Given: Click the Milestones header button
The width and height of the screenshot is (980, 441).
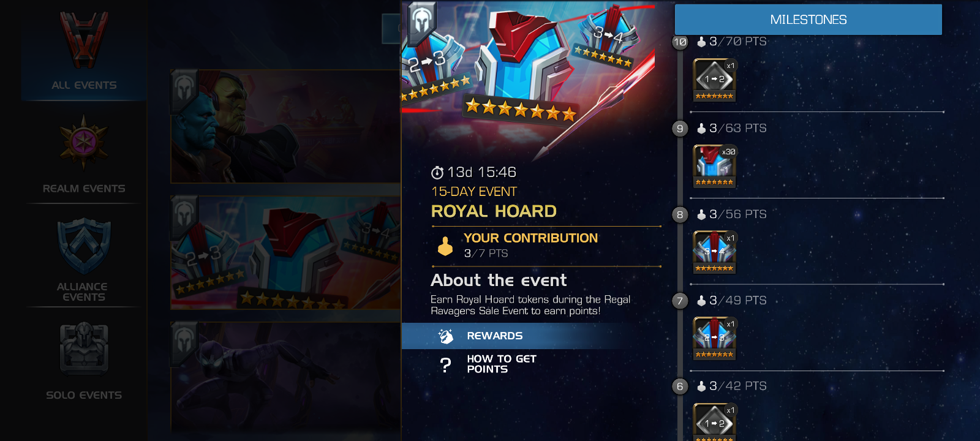Looking at the screenshot, I should [808, 20].
